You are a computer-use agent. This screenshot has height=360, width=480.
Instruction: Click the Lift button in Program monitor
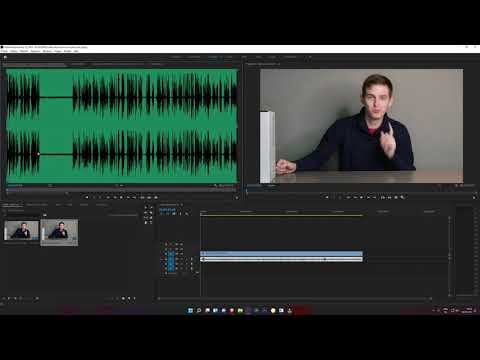(383, 197)
